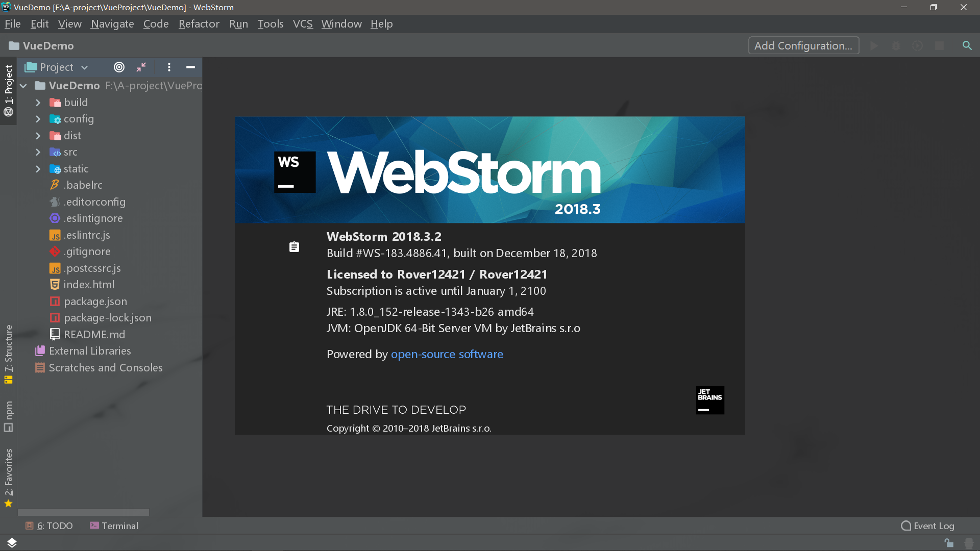980x551 pixels.
Task: Open the Refactor menu
Action: (x=199, y=24)
